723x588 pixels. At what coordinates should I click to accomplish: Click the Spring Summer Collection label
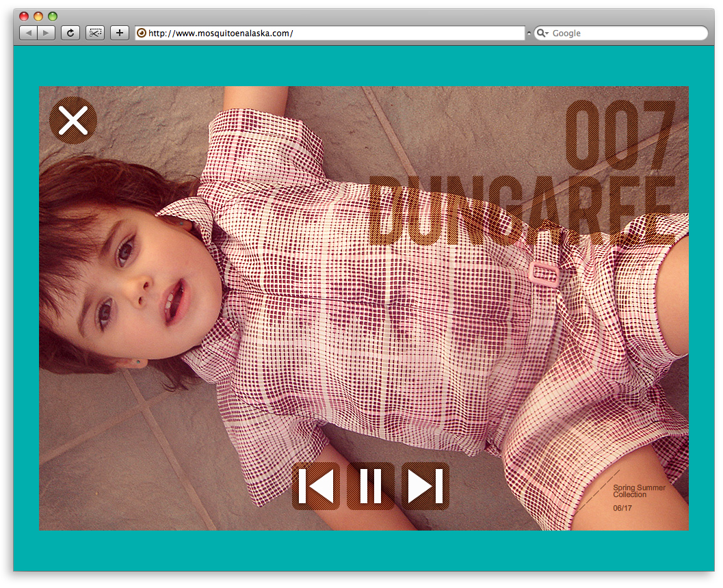[x=638, y=492]
